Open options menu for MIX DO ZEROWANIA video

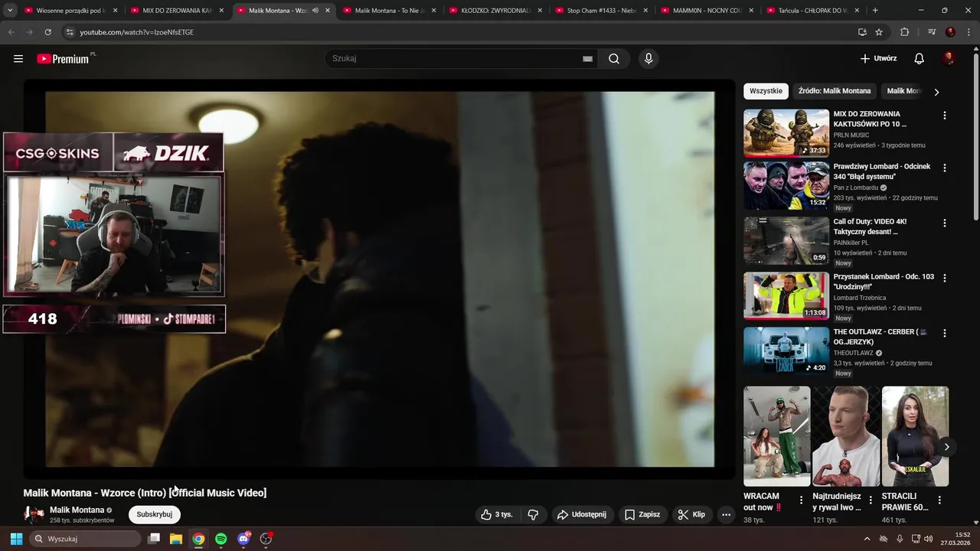pyautogui.click(x=944, y=116)
